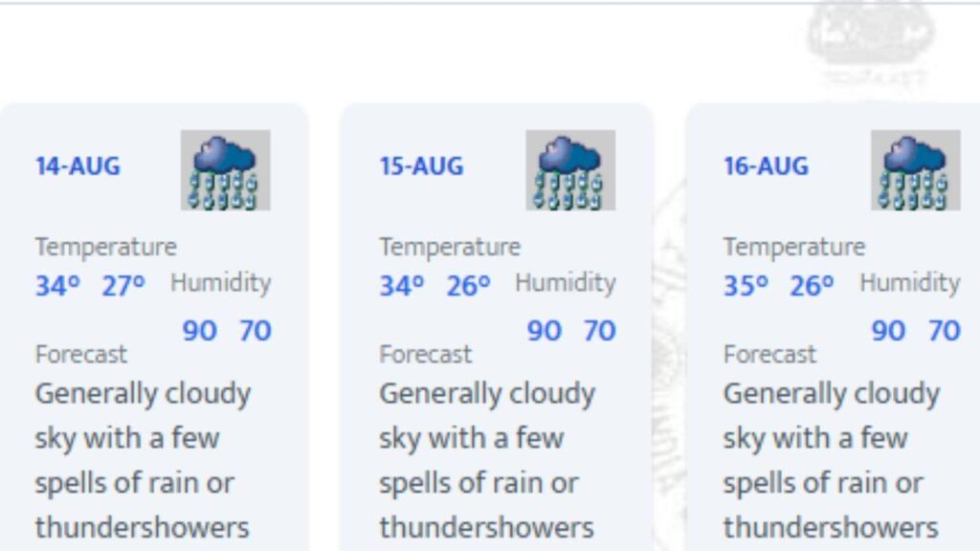
Task: Click humidity value 90 on 16-AUG card
Action: tap(888, 330)
